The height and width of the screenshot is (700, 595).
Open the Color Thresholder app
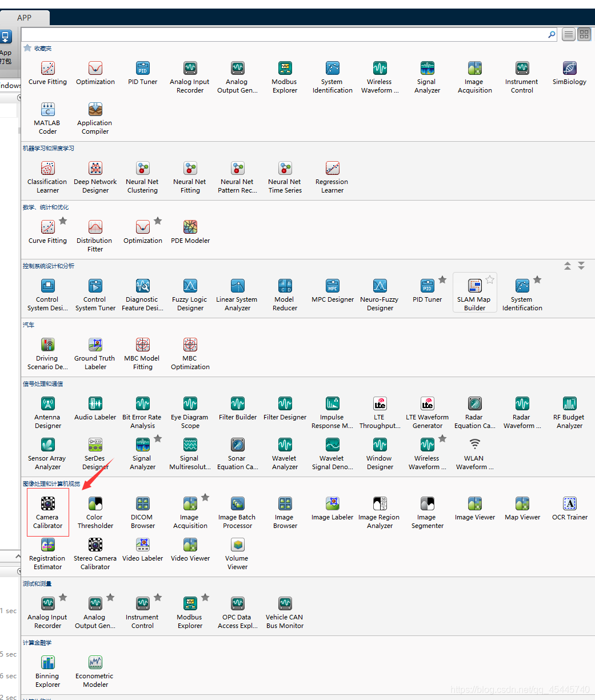point(95,512)
